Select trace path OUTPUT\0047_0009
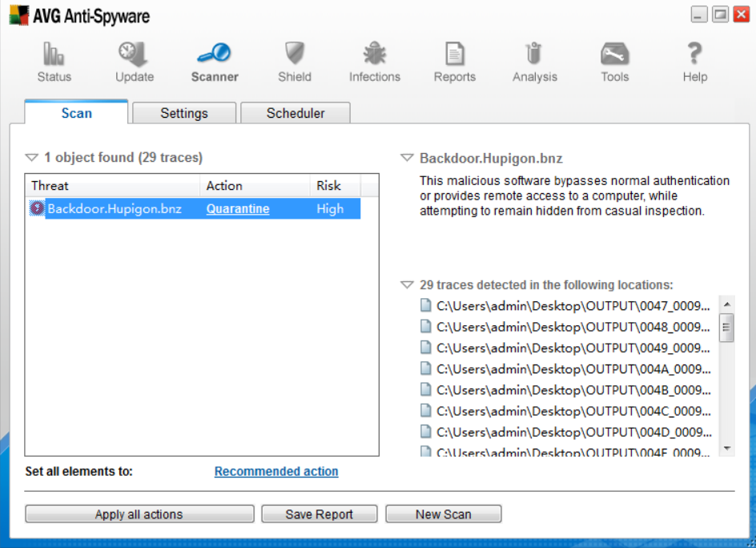Image resolution: width=756 pixels, height=548 pixels. pyautogui.click(x=573, y=306)
